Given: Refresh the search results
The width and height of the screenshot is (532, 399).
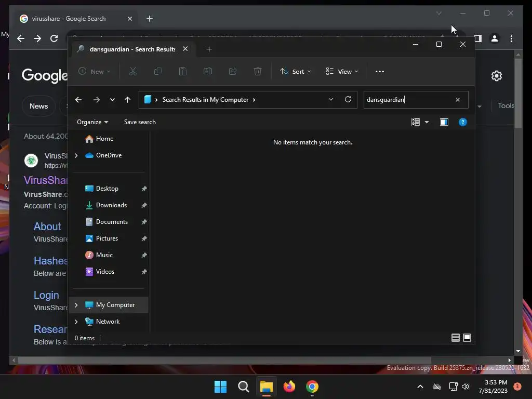Looking at the screenshot, I should point(348,99).
